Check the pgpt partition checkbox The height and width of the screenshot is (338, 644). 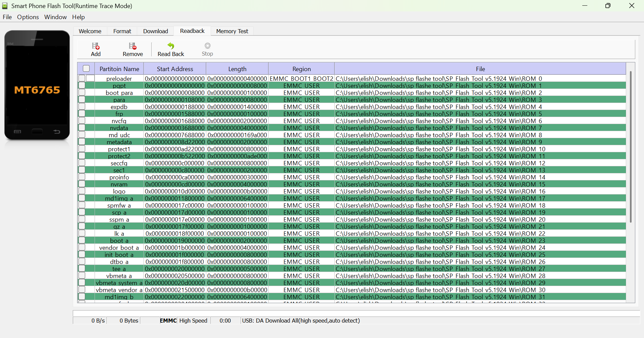82,85
